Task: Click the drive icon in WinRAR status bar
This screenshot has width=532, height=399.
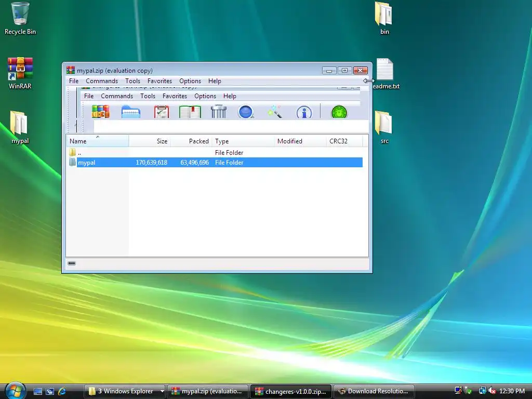Action: [72, 263]
